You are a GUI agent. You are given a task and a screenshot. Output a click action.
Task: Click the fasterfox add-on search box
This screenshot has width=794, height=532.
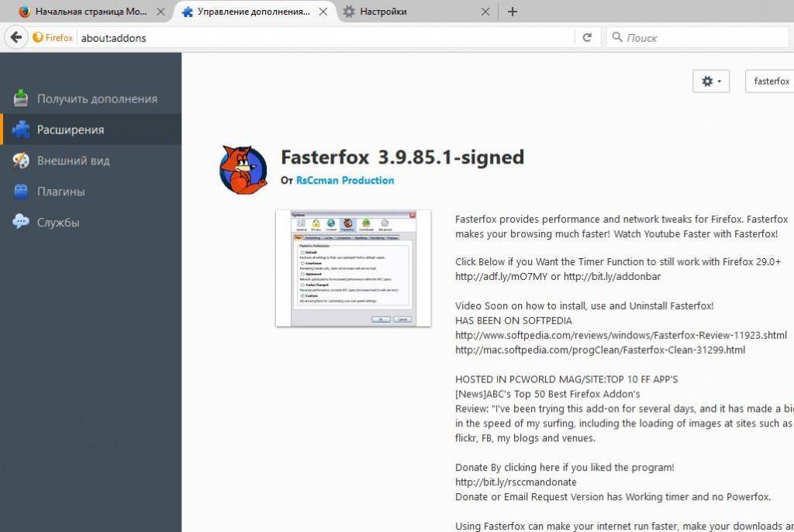[770, 81]
